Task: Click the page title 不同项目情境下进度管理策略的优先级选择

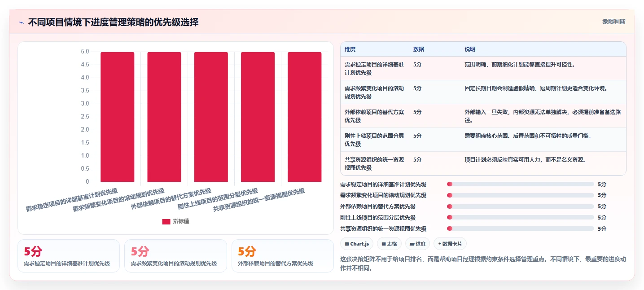Action: pyautogui.click(x=113, y=22)
